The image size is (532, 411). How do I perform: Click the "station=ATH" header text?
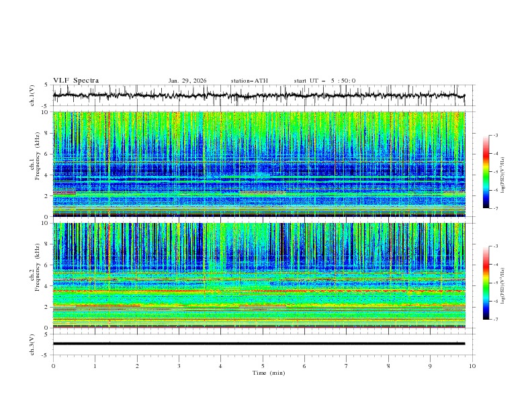(x=249, y=81)
